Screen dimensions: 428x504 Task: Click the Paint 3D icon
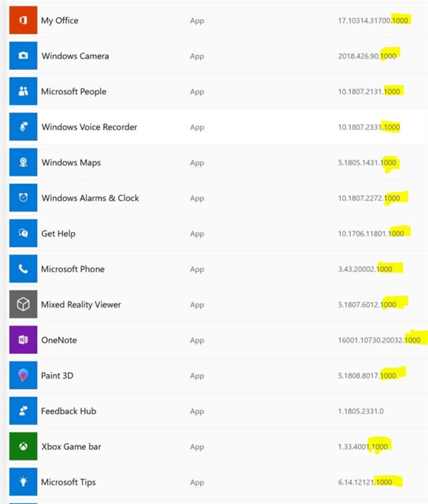pyautogui.click(x=23, y=376)
